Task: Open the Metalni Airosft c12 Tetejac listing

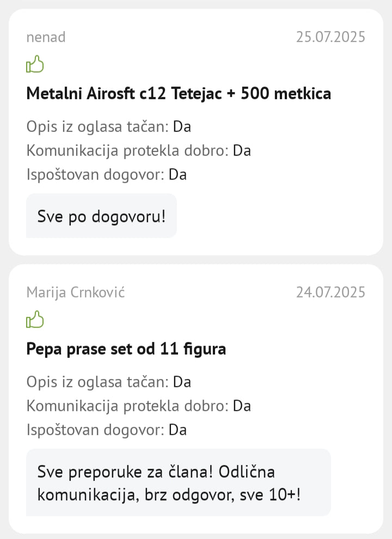Action: pos(179,94)
